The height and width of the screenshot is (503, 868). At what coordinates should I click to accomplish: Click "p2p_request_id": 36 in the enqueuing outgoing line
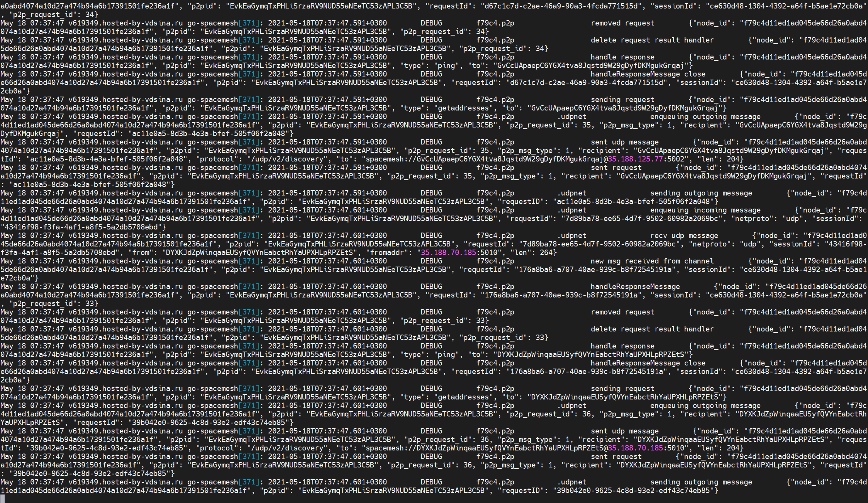(x=549, y=414)
